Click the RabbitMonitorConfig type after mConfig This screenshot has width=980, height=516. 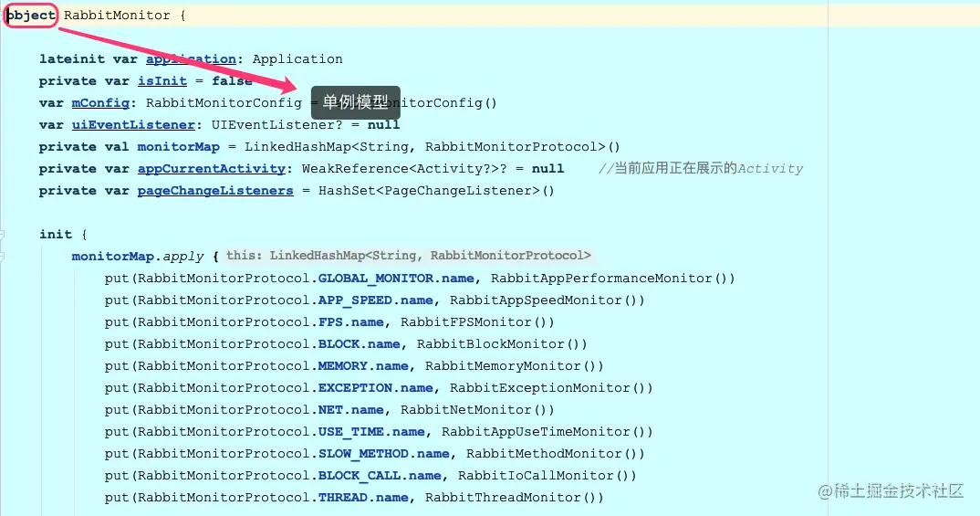(x=224, y=102)
